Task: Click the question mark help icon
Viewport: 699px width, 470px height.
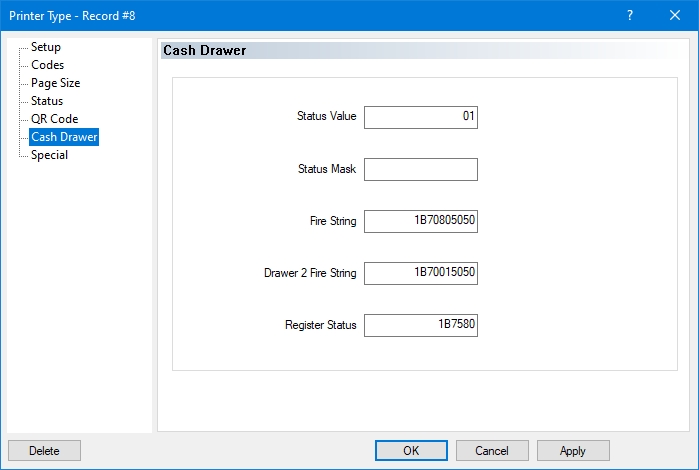Action: (630, 16)
